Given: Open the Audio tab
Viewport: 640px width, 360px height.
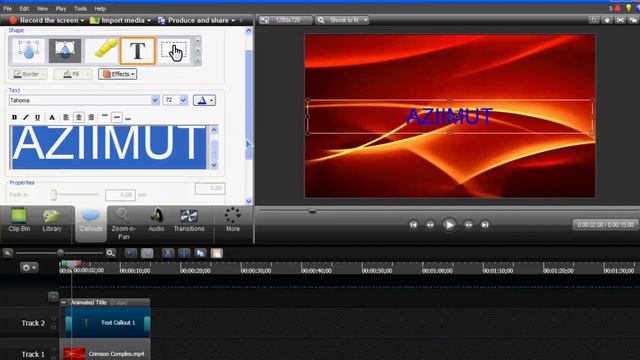Looking at the screenshot, I should pos(156,220).
